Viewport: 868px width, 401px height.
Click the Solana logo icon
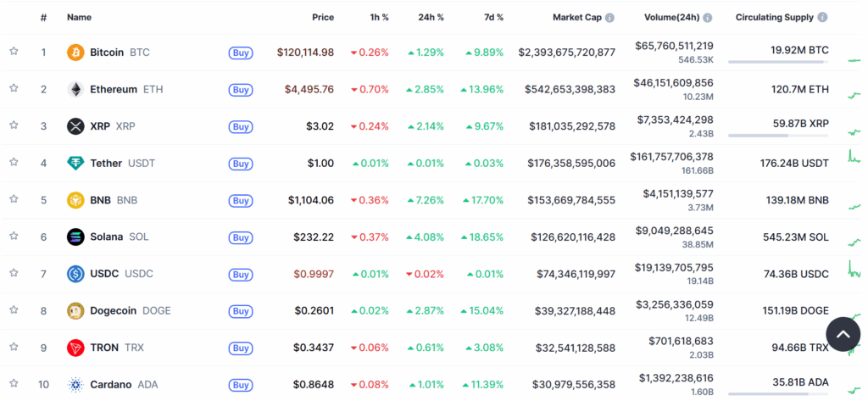(75, 237)
